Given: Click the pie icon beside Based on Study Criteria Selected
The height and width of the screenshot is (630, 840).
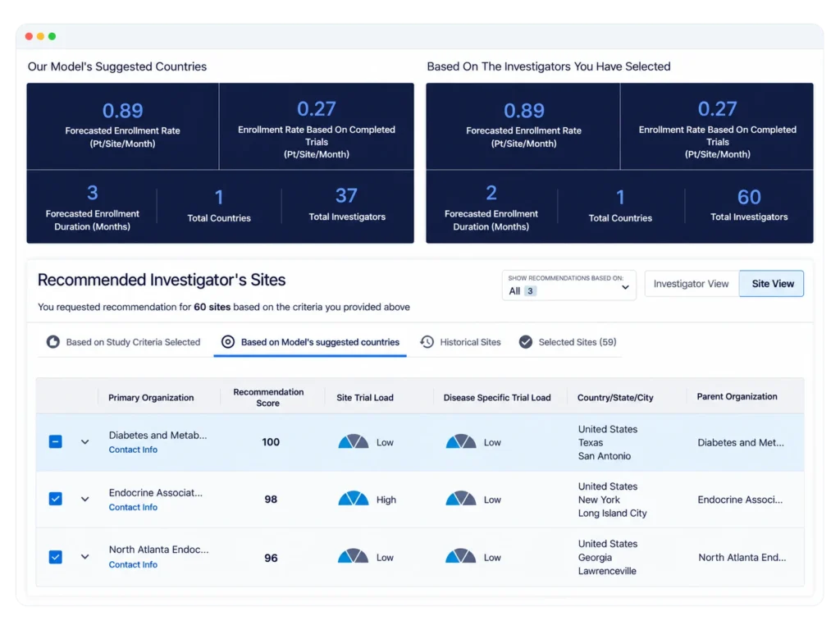Looking at the screenshot, I should (53, 342).
